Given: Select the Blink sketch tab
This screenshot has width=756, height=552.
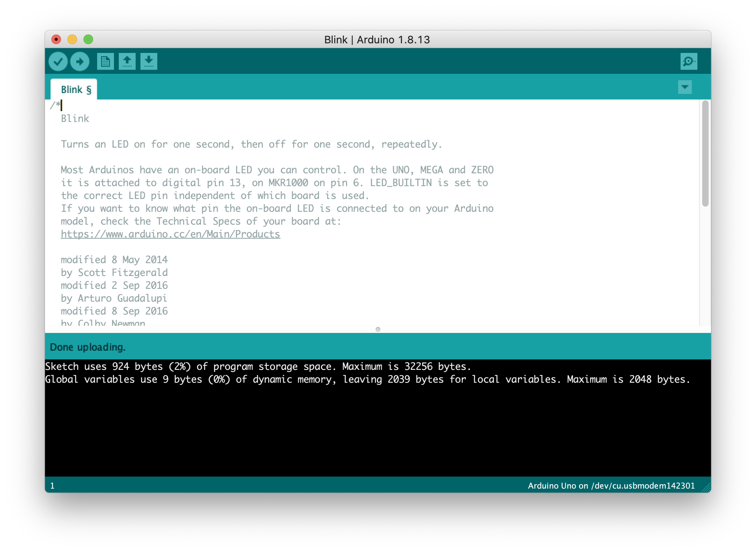Looking at the screenshot, I should point(74,89).
